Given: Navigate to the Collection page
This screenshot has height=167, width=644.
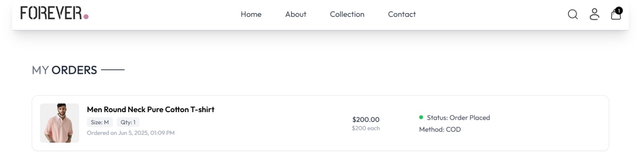Looking at the screenshot, I should click(x=347, y=14).
